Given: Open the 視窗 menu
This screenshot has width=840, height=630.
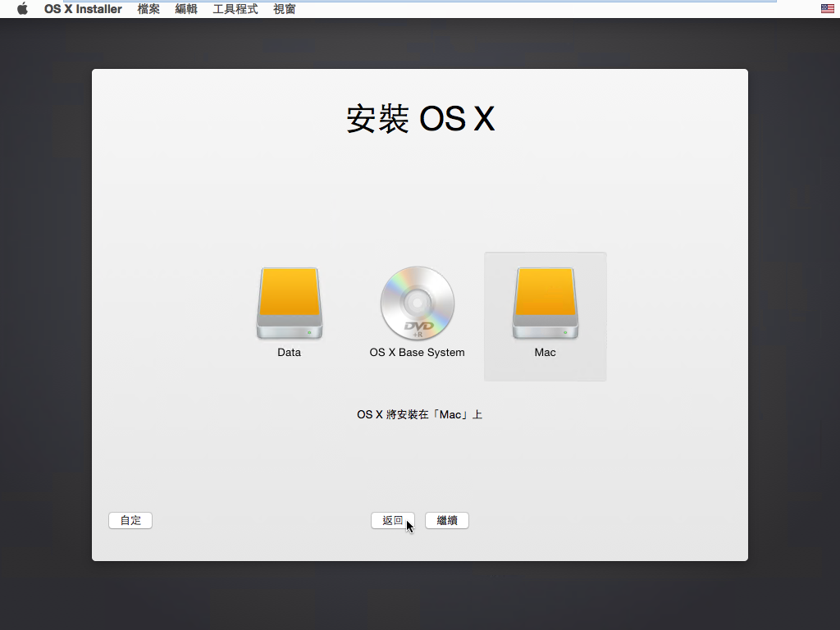Looking at the screenshot, I should pos(285,9).
